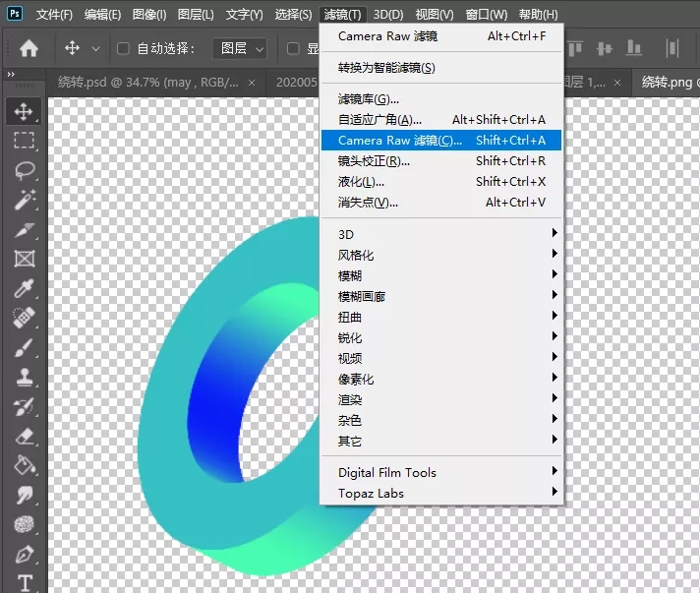Click the Home icon in options bar
Screen dimensions: 700x593
point(29,48)
